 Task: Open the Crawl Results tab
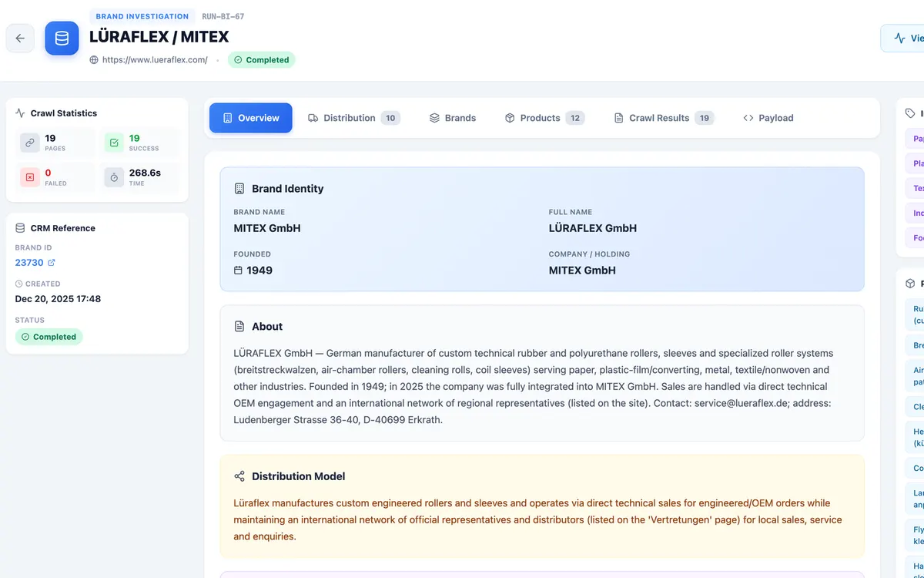664,118
